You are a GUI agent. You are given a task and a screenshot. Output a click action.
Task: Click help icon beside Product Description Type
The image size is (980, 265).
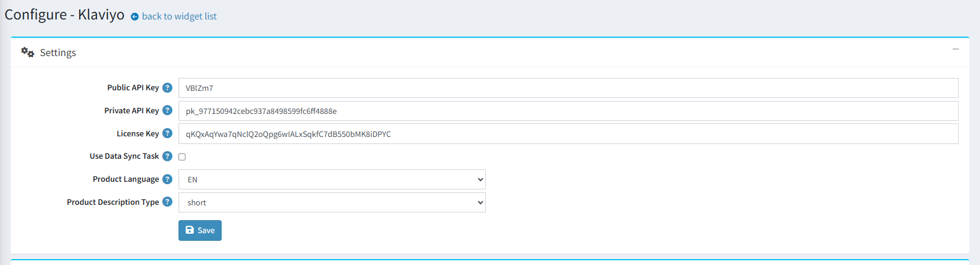tap(167, 202)
